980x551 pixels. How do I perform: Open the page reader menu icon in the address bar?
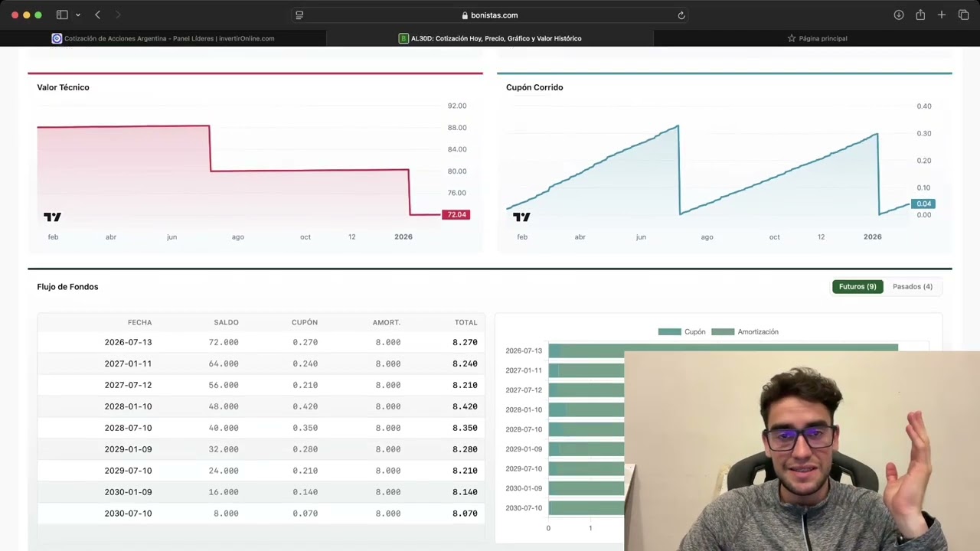pyautogui.click(x=299, y=15)
